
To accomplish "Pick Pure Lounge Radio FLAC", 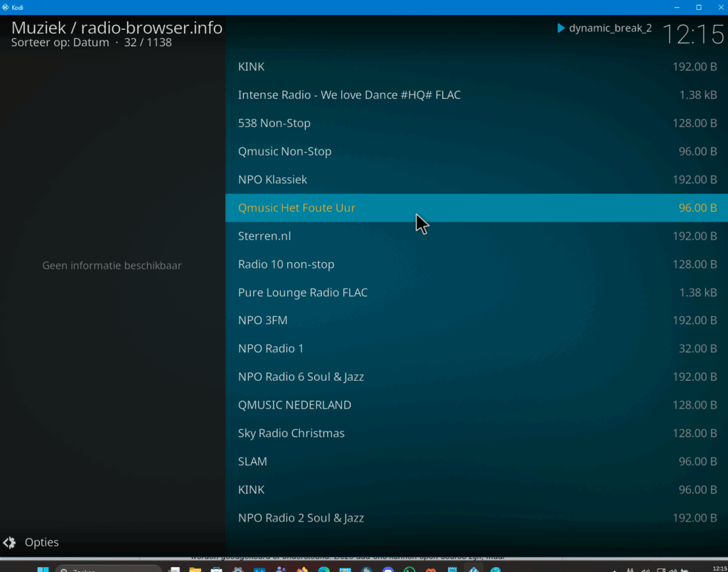I will (303, 293).
